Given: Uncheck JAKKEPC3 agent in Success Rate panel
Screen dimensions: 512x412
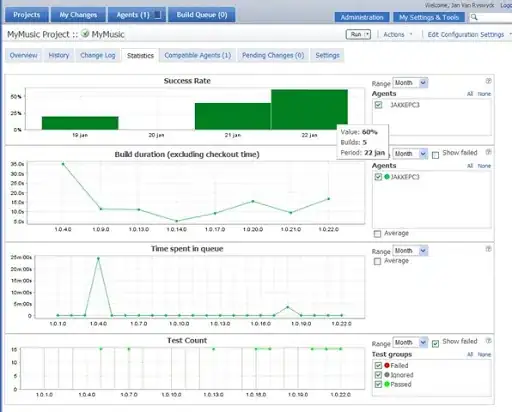Looking at the screenshot, I should point(378,105).
